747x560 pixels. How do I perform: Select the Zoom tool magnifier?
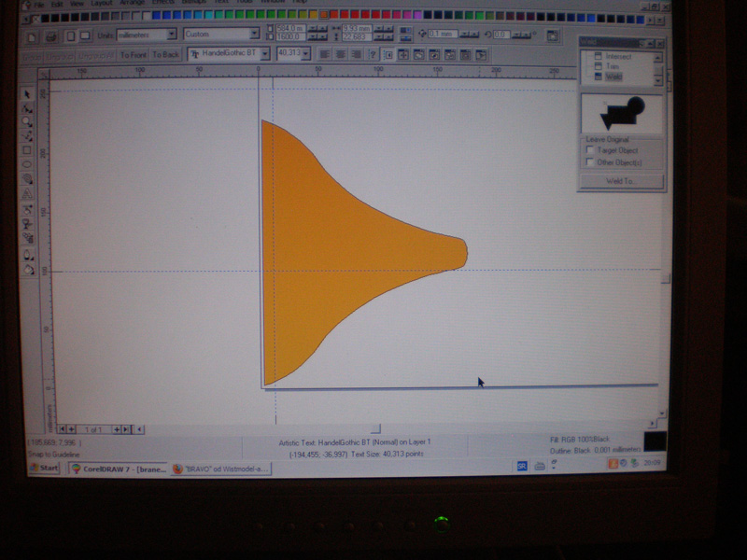pyautogui.click(x=28, y=122)
